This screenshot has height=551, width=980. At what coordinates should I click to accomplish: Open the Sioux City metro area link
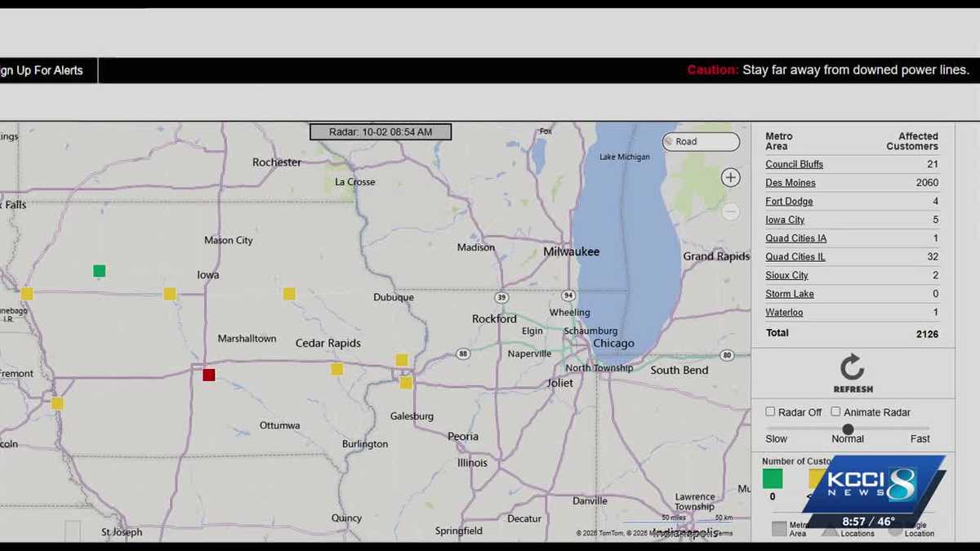[x=786, y=275]
